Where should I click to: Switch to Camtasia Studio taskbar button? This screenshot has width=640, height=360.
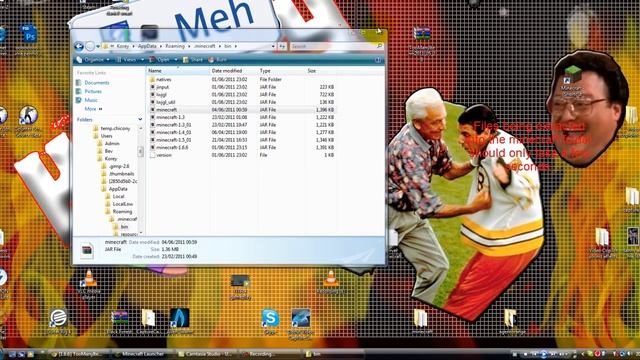207,354
